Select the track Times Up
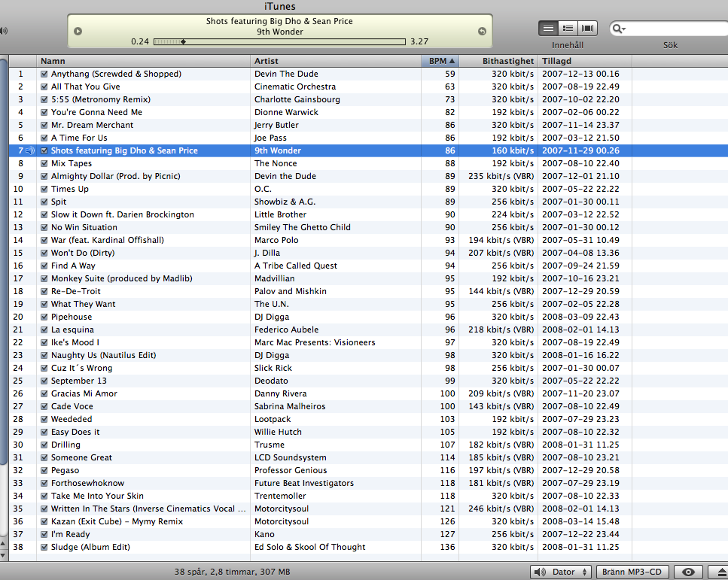 (x=70, y=189)
